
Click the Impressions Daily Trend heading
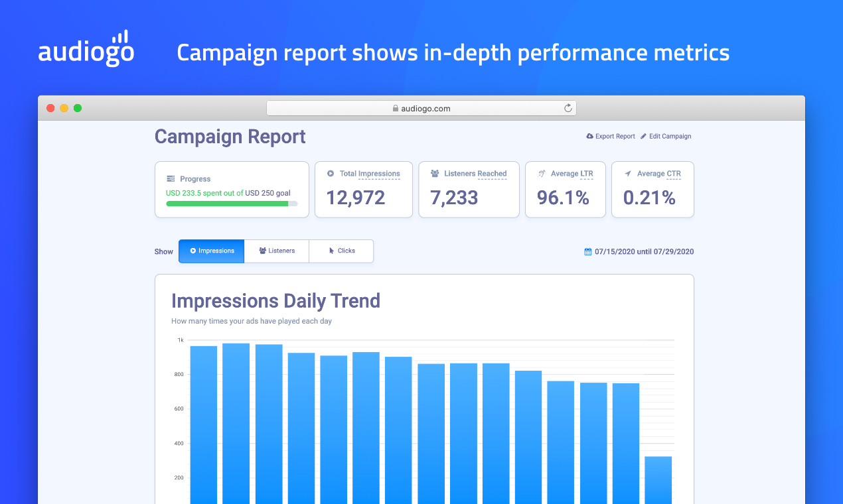point(276,301)
